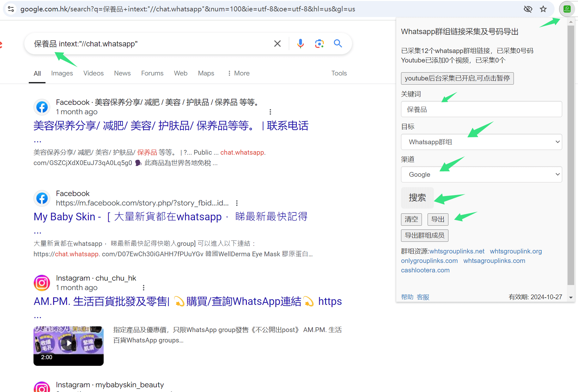Open the cashlootera.com link

(425, 270)
